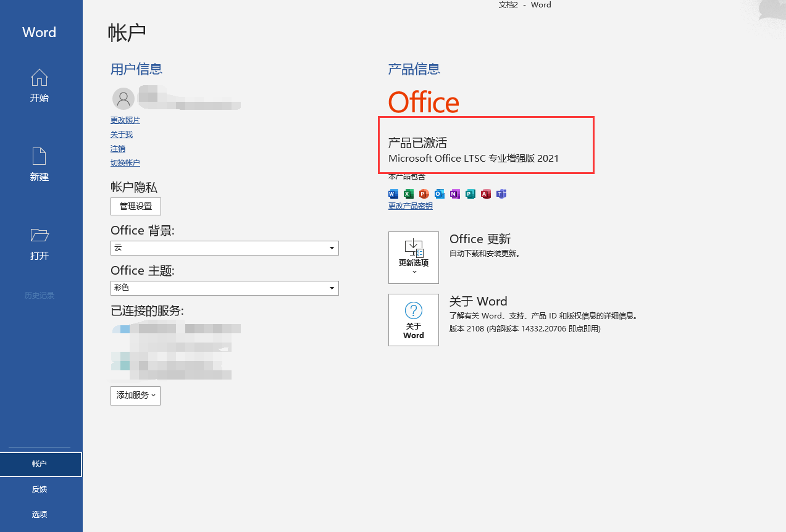Click the 帐户 page heading
The image size is (786, 532).
[x=127, y=33]
